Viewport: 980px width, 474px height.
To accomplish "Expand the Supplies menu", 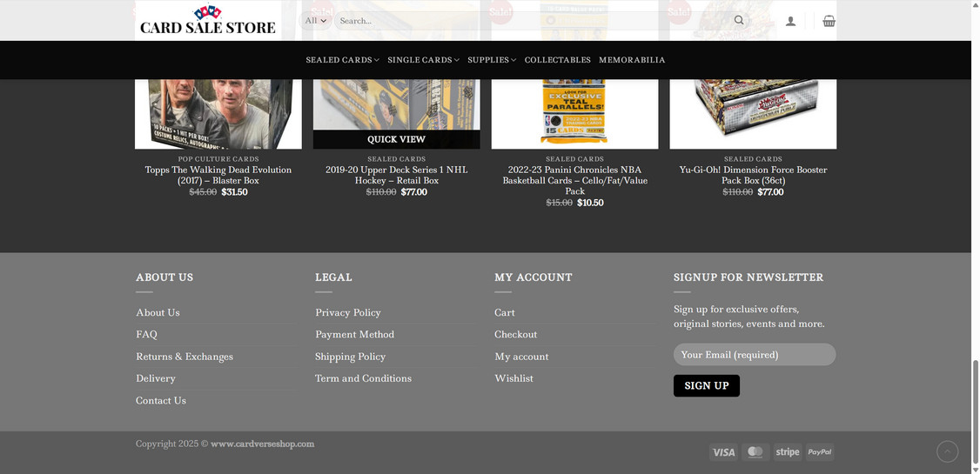I will [492, 60].
